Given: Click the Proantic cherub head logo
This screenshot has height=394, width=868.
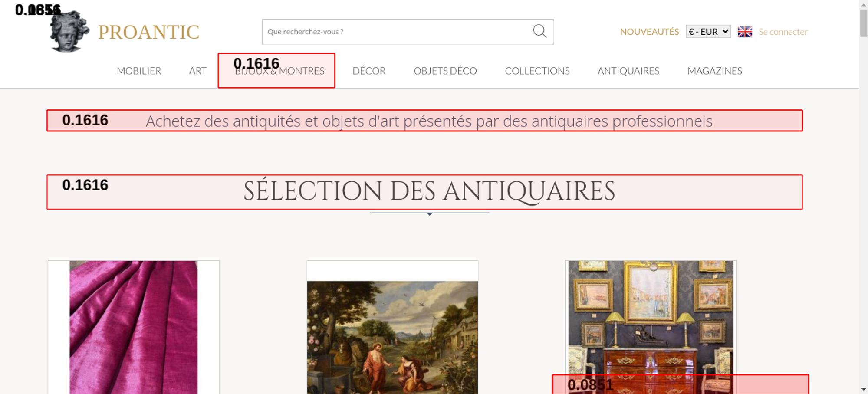Looking at the screenshot, I should click(x=69, y=32).
